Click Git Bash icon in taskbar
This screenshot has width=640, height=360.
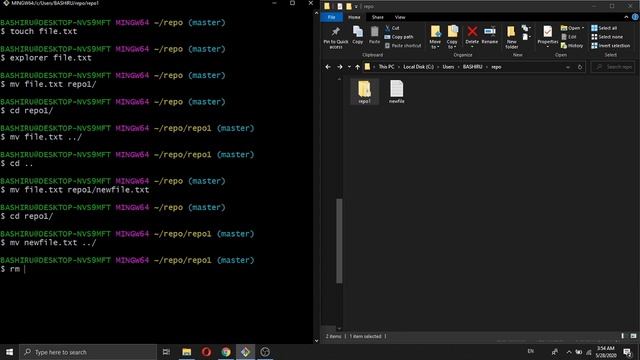point(245,352)
